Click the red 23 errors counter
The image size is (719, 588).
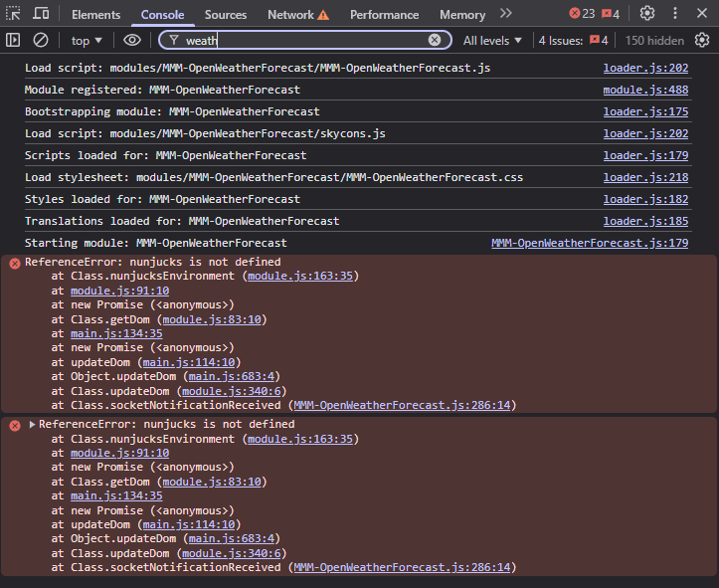pyautogui.click(x=582, y=14)
